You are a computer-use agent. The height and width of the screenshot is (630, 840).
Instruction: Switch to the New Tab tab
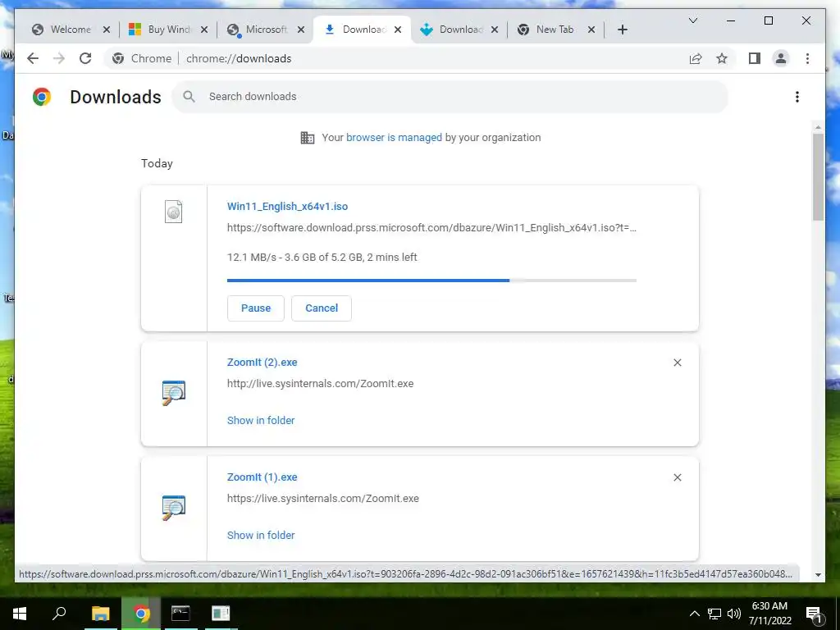555,30
